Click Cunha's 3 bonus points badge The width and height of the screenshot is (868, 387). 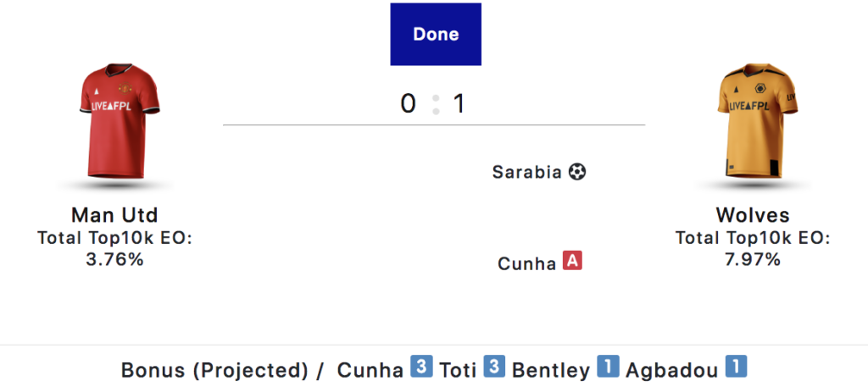pos(421,368)
